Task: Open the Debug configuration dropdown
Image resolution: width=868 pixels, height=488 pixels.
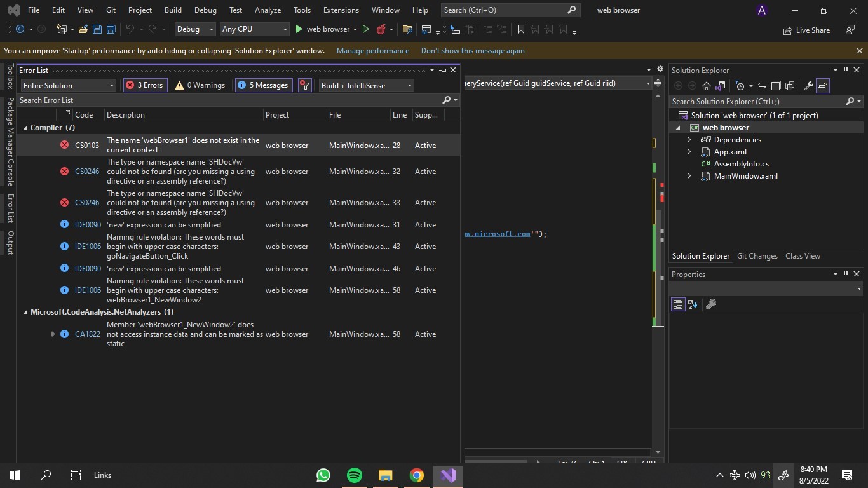Action: coord(196,29)
